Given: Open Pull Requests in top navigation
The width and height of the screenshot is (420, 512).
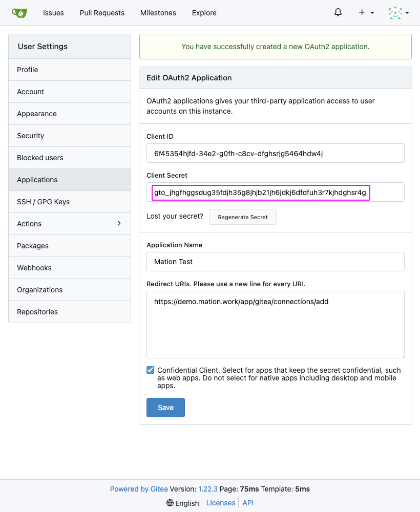Looking at the screenshot, I should [x=102, y=13].
